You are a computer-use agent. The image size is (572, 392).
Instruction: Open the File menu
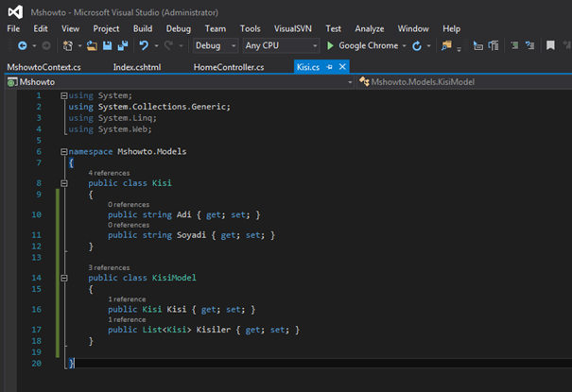point(13,28)
